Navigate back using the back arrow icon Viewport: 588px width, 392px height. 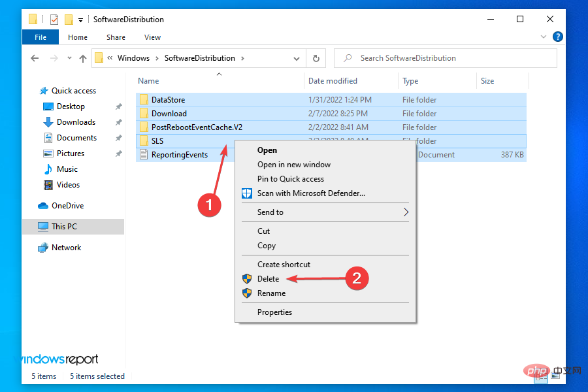[35, 58]
